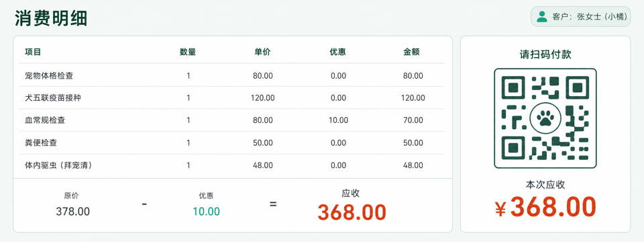Click the quantity 1 for 体内驱虫
The width and height of the screenshot is (644, 242).
click(189, 165)
